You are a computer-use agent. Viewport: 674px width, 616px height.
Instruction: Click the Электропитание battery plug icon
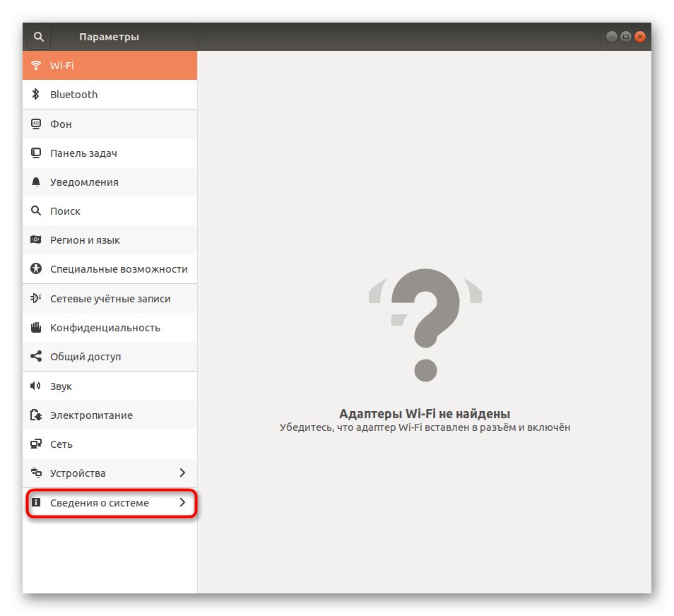point(36,415)
